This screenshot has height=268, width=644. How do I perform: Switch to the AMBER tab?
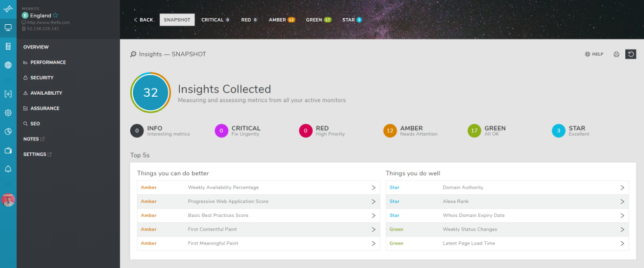tap(282, 19)
